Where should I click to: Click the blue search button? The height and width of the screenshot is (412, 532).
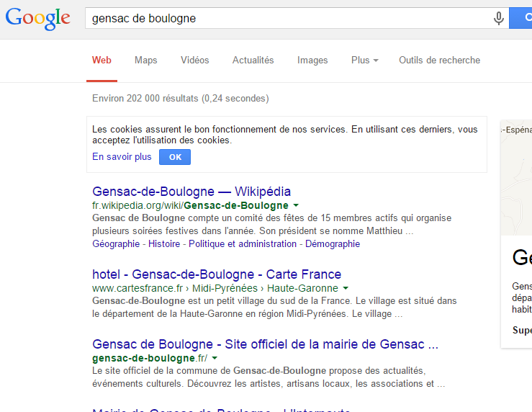(520, 18)
